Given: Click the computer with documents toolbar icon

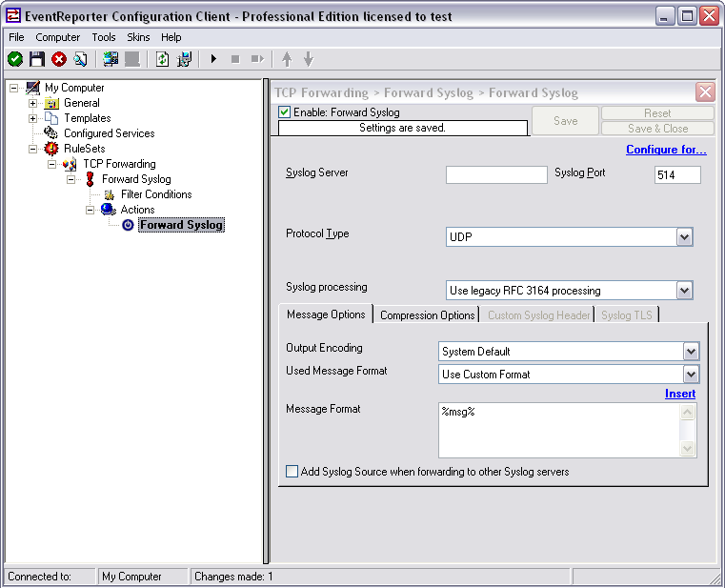Looking at the screenshot, I should (x=184, y=59).
